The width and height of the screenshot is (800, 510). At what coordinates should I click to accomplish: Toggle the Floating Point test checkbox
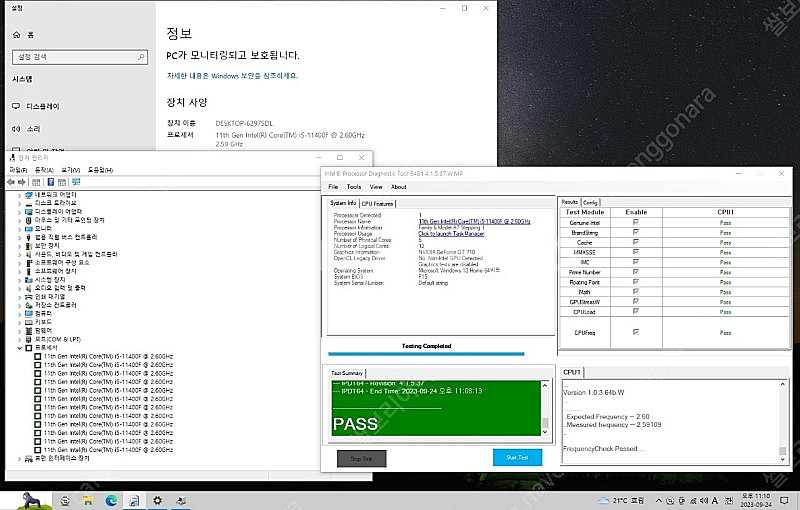(636, 282)
